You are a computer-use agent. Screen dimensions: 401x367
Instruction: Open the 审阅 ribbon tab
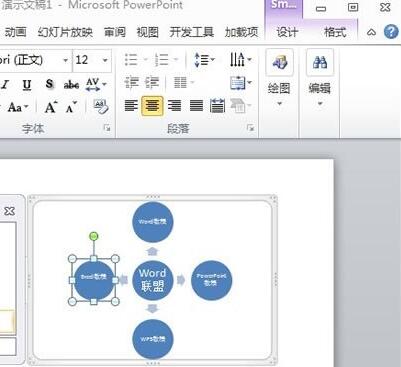pos(115,32)
